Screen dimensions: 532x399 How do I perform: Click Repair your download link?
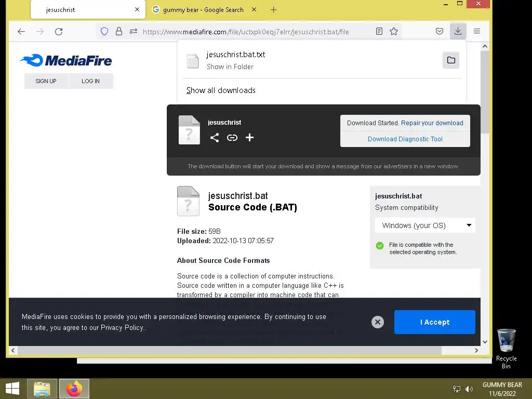432,123
